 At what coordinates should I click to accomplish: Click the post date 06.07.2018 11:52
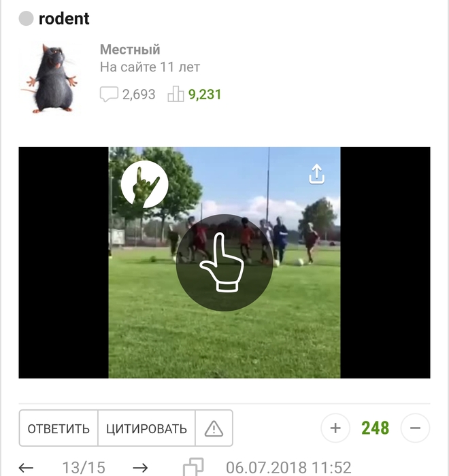coord(288,468)
